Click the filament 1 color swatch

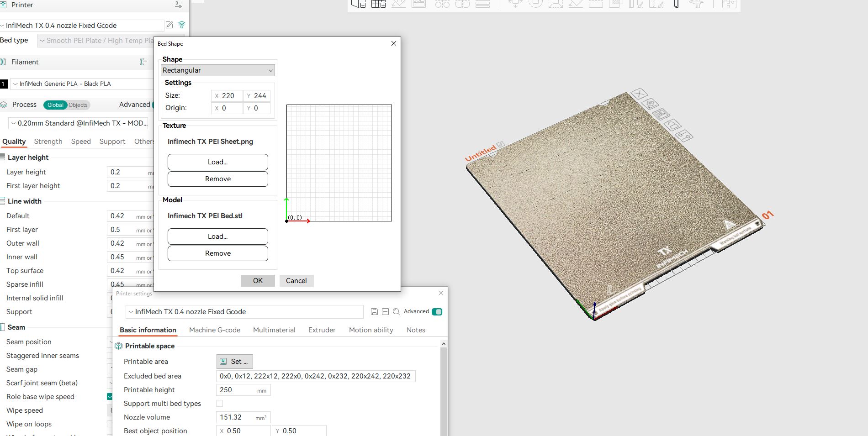(x=4, y=84)
